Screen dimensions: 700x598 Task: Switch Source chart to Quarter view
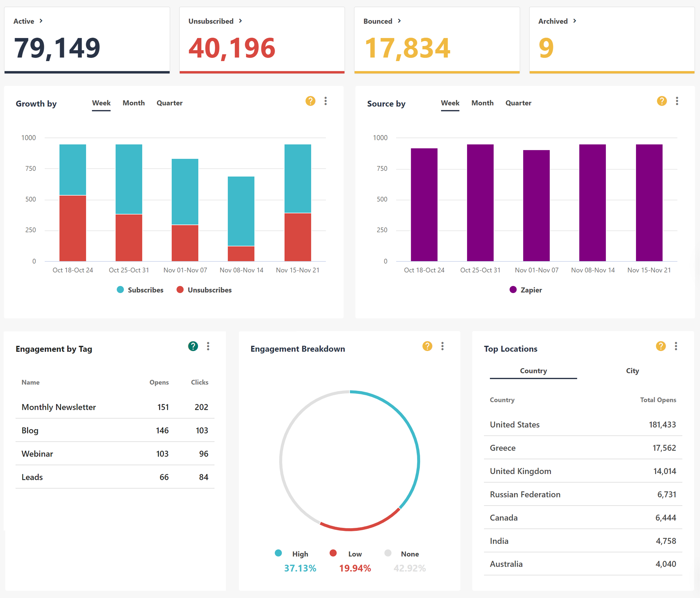click(x=518, y=103)
